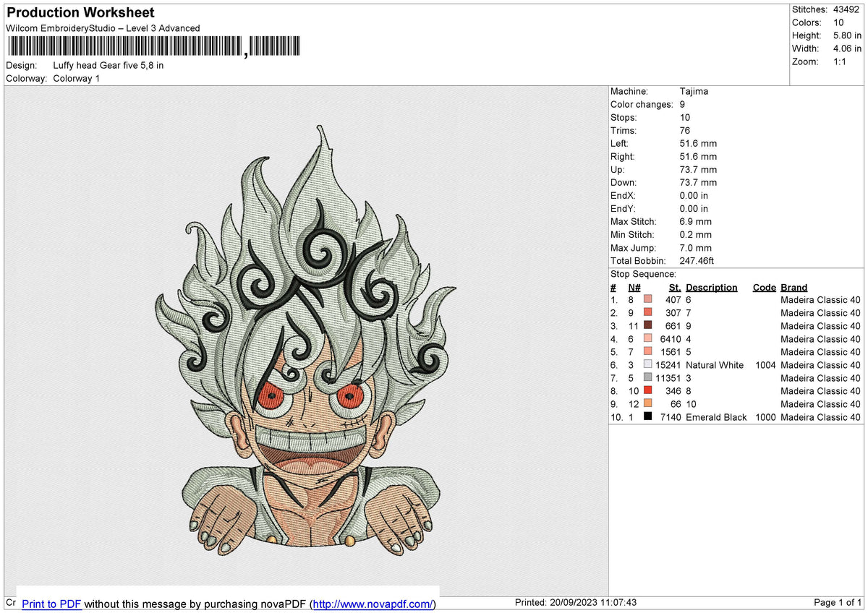Click the 'Code' column header

764,287
